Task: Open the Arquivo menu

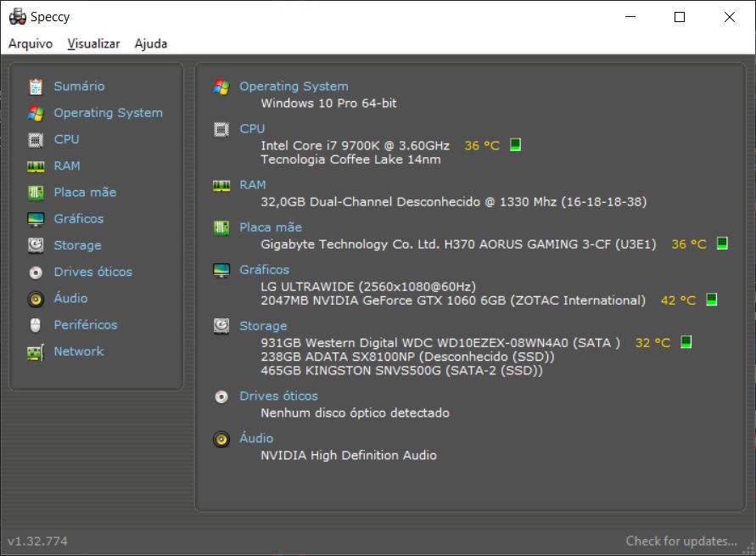Action: point(31,43)
